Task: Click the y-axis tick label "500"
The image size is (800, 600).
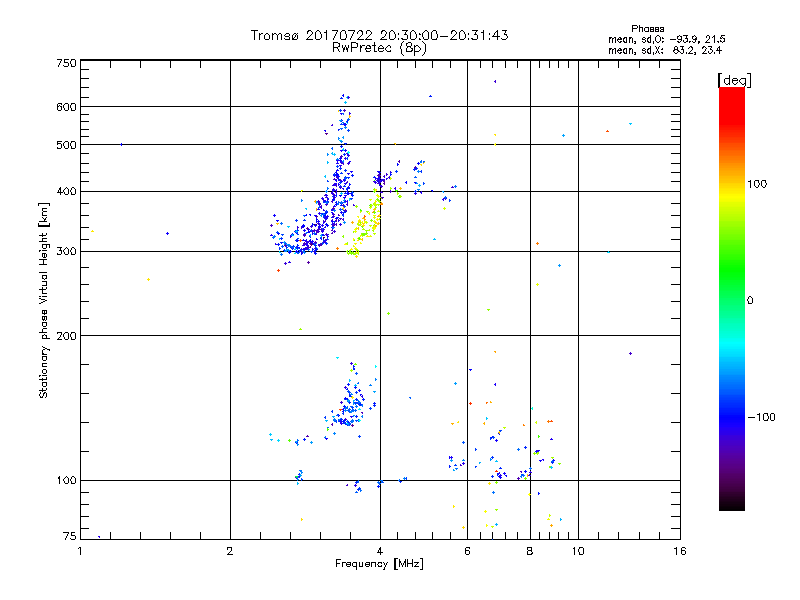Action: (x=66, y=145)
